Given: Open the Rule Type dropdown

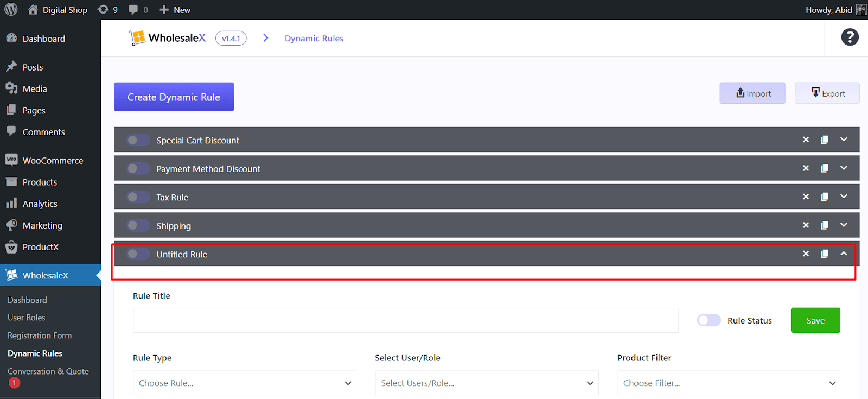Looking at the screenshot, I should click(x=245, y=383).
